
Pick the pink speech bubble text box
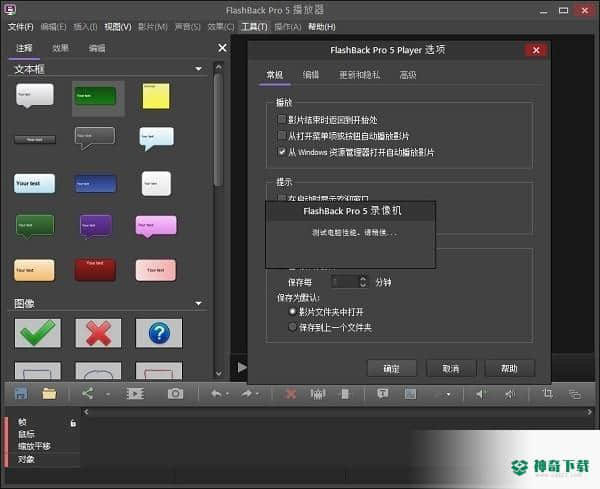click(156, 226)
